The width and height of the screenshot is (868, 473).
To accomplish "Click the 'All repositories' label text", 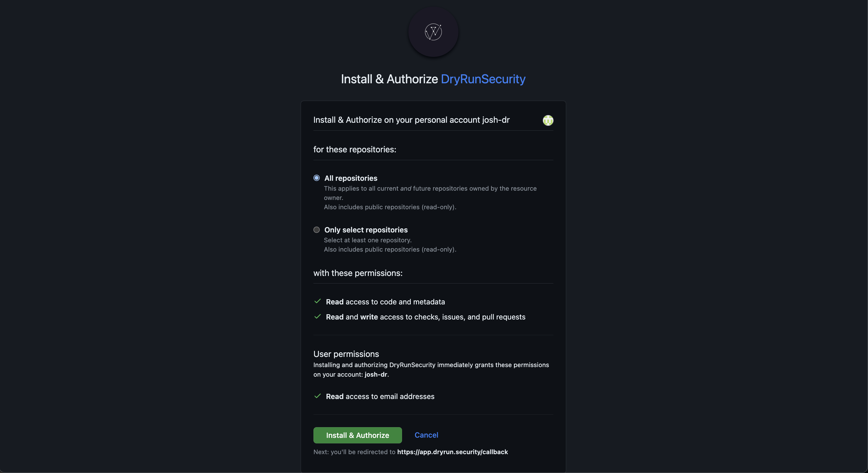I will point(350,178).
